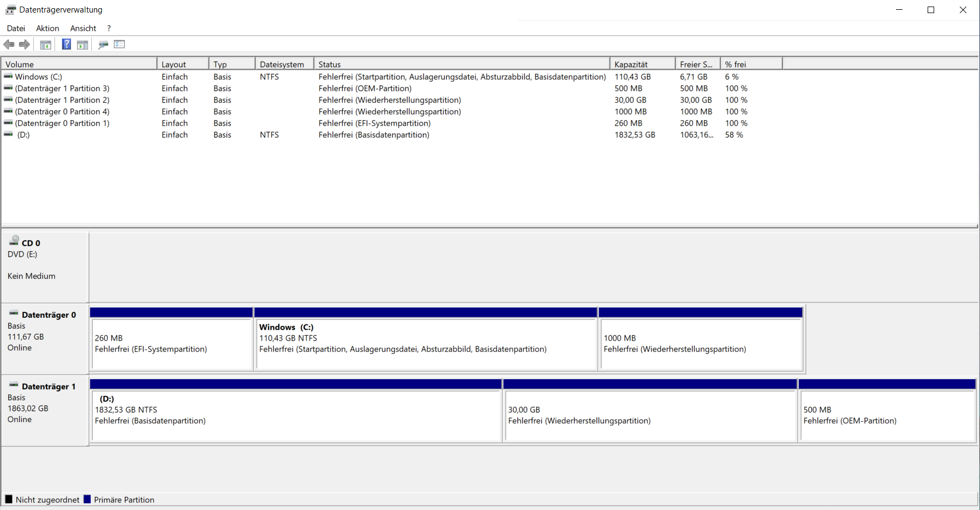
Task: Open the Aktion menu
Action: 47,28
